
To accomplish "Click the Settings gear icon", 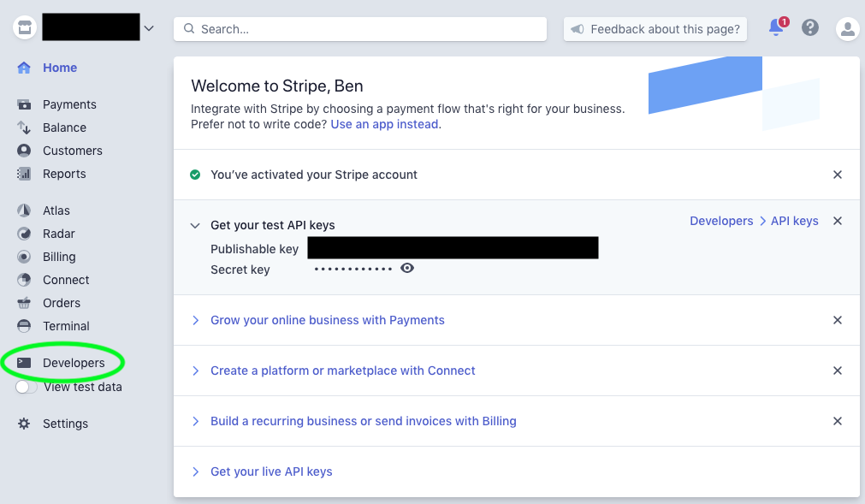I will pyautogui.click(x=25, y=424).
